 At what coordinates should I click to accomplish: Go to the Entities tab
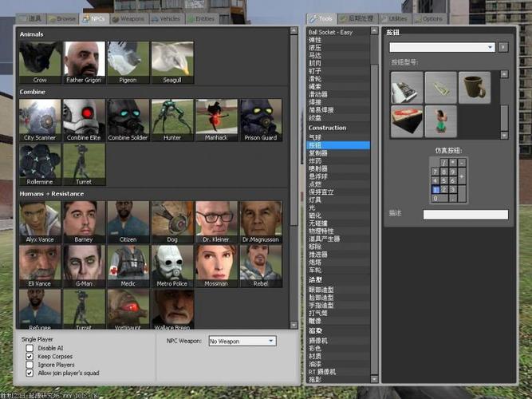pos(202,18)
